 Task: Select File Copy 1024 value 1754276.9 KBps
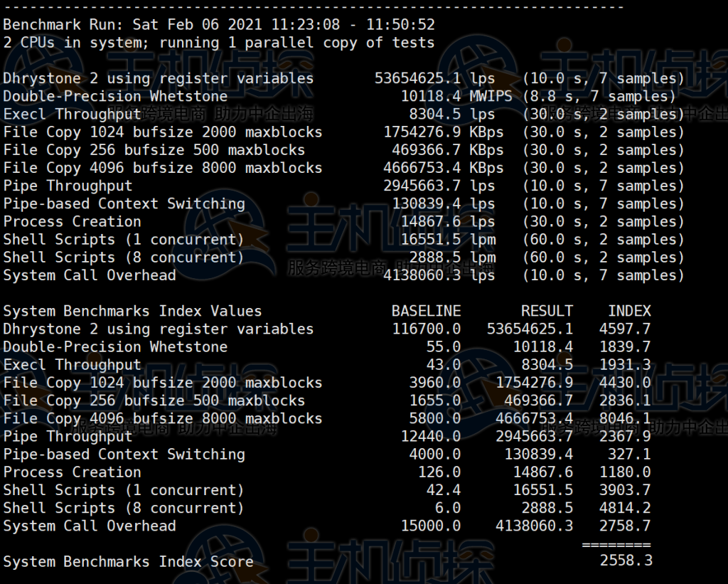pyautogui.click(x=444, y=132)
